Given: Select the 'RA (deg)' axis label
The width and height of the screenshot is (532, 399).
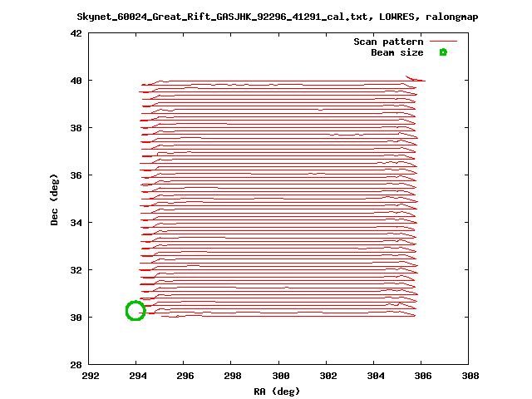Looking at the screenshot, I should pyautogui.click(x=277, y=392).
